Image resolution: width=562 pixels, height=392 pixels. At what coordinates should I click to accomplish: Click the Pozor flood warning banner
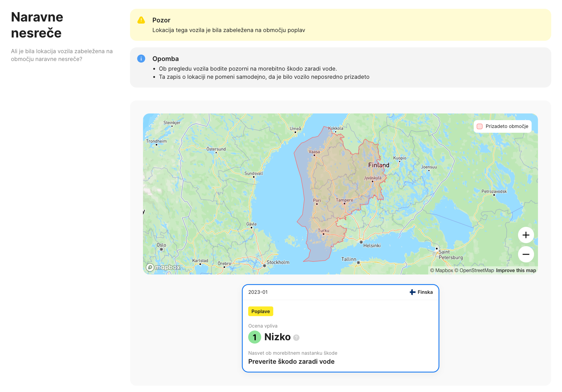pos(340,25)
